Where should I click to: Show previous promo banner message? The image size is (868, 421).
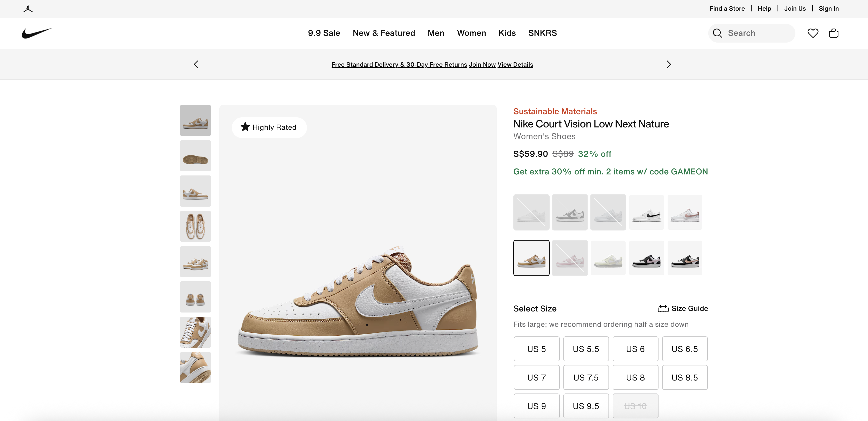coord(196,64)
